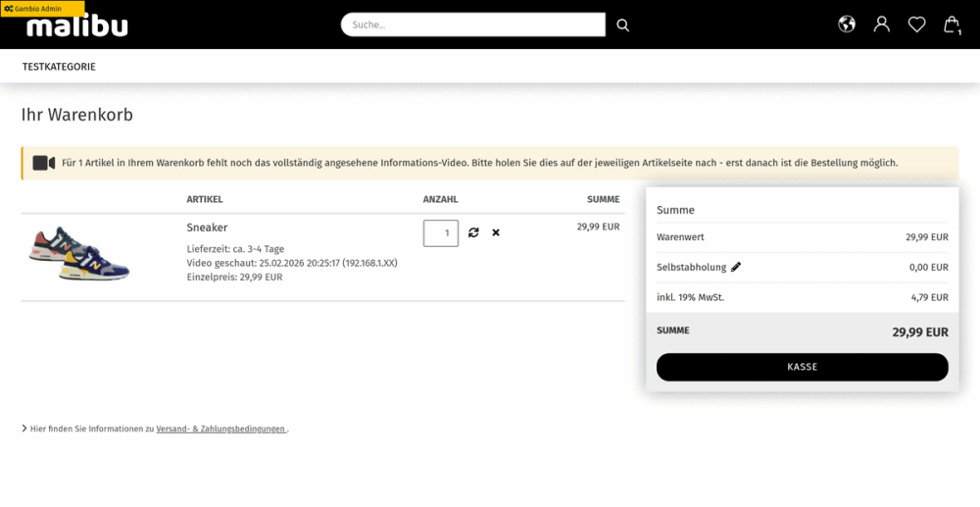Click the chevron before shipping information
The height and width of the screenshot is (507, 980).
pyautogui.click(x=24, y=429)
